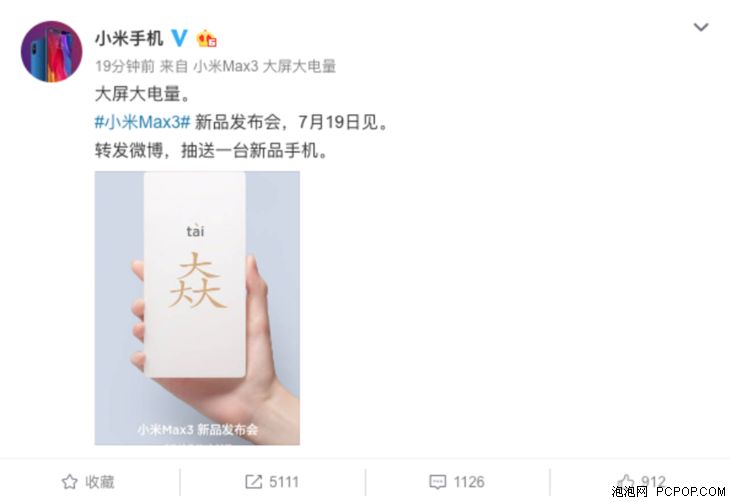This screenshot has width=730, height=502.
Task: Click the membership crown badge icon
Action: (206, 38)
